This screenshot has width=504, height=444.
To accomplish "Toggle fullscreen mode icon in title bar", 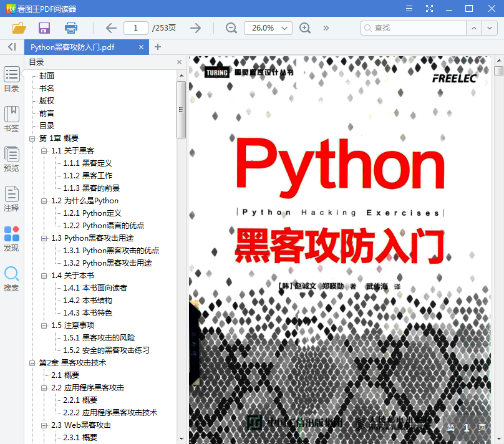I will [429, 8].
